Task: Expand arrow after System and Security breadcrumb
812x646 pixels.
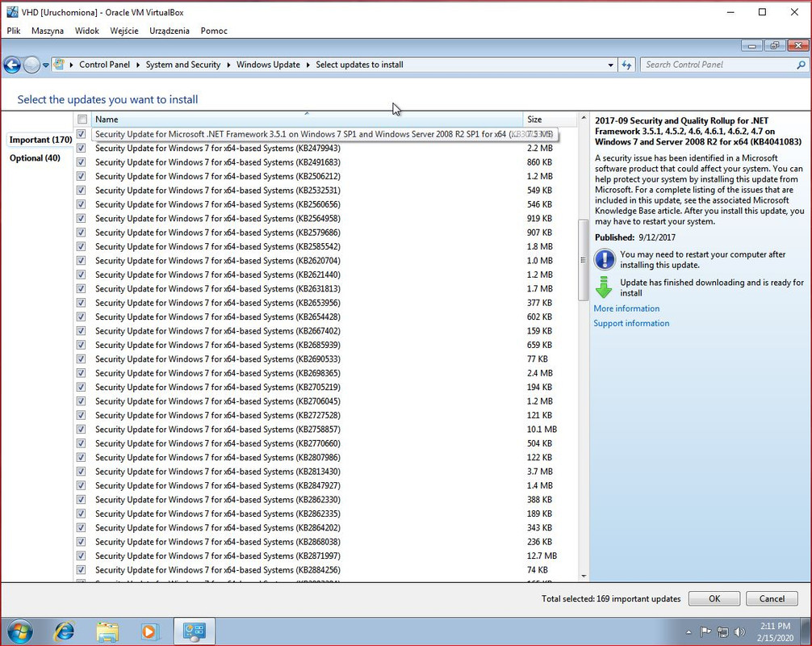Action: pos(228,65)
